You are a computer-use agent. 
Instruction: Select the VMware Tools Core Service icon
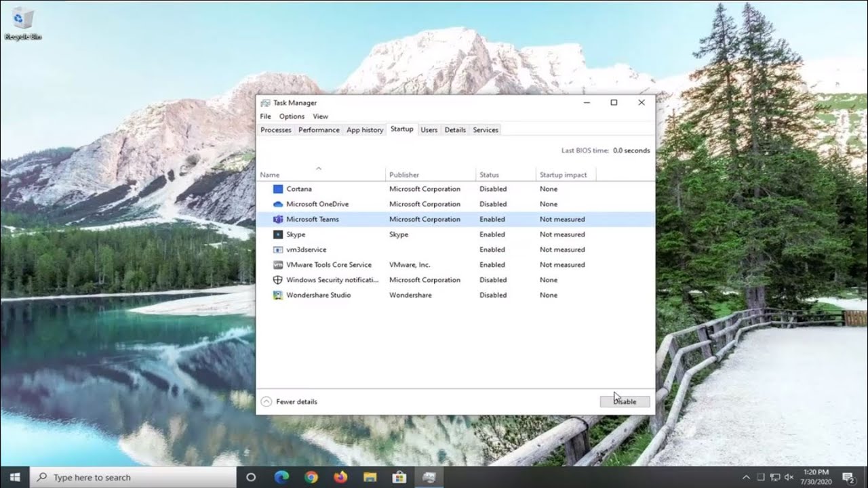(x=277, y=264)
